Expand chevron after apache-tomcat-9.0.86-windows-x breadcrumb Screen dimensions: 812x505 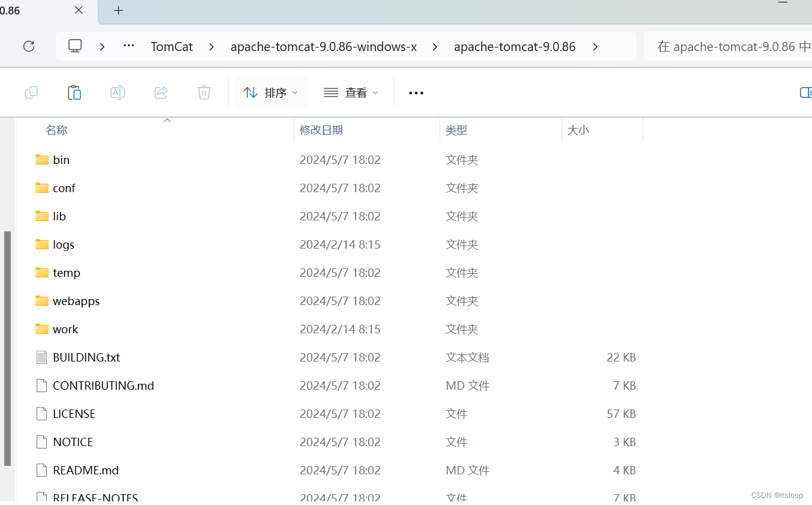tap(435, 46)
